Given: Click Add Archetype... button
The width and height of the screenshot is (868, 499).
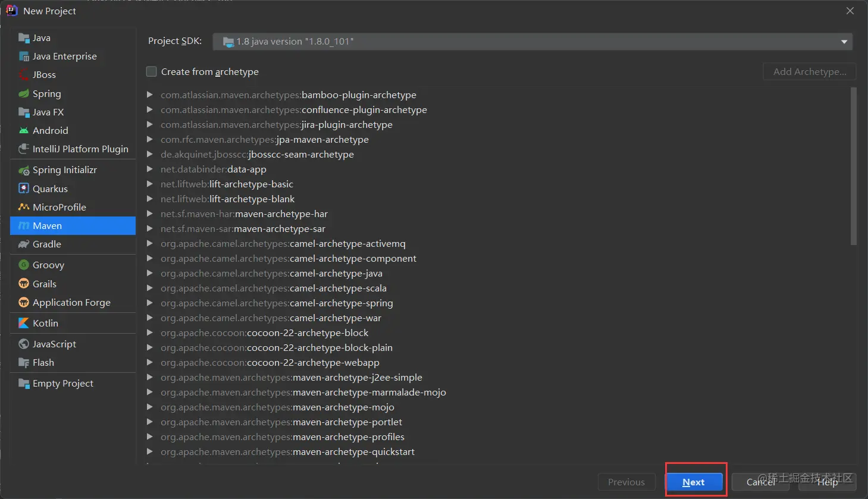Looking at the screenshot, I should point(810,71).
